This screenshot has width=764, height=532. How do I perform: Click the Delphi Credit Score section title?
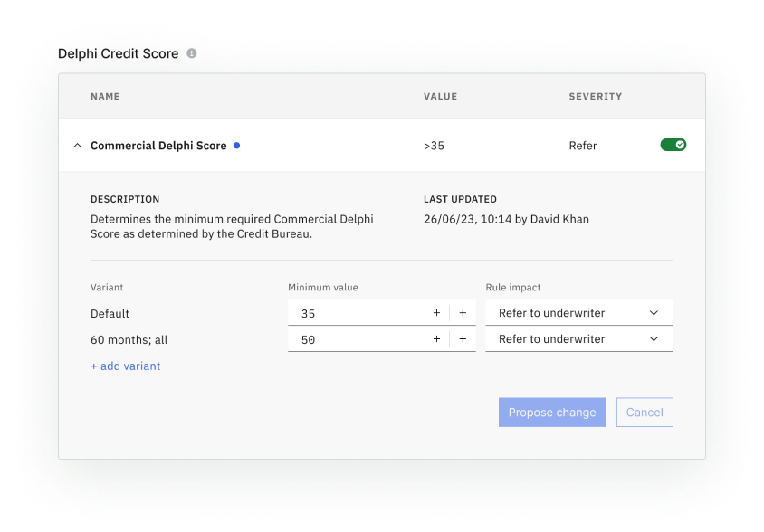[118, 54]
